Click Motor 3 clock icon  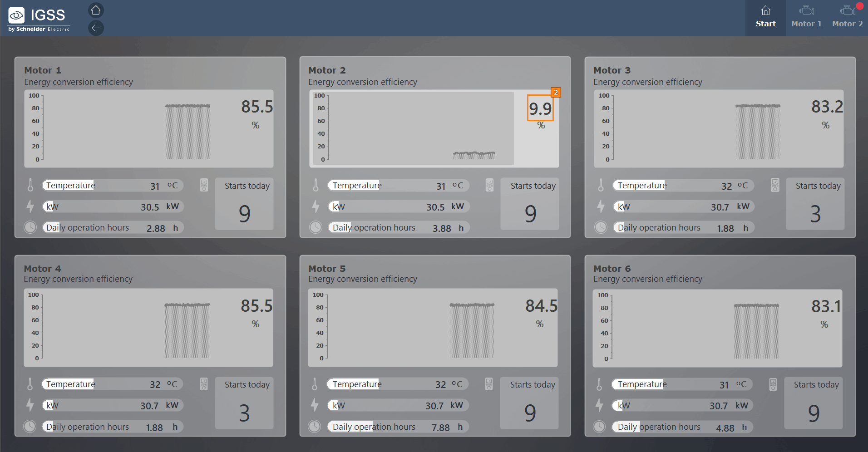pos(601,227)
